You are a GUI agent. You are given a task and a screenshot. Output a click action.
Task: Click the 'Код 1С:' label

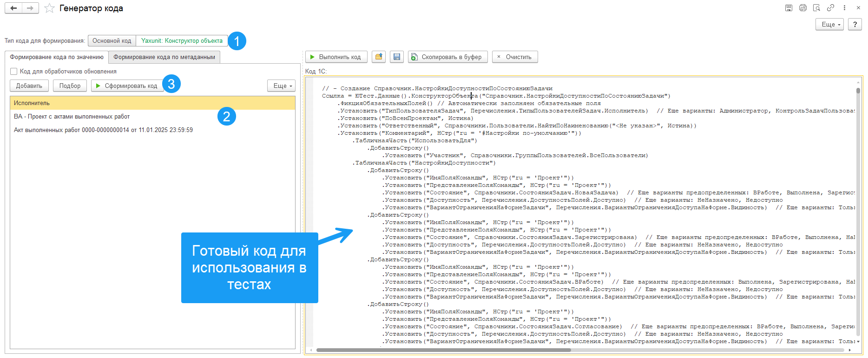pos(316,71)
